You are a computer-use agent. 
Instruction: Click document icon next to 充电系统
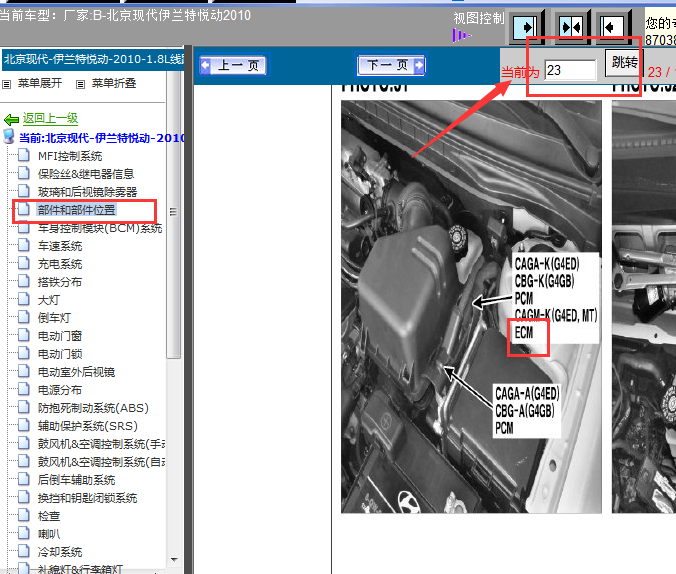pyautogui.click(x=24, y=263)
